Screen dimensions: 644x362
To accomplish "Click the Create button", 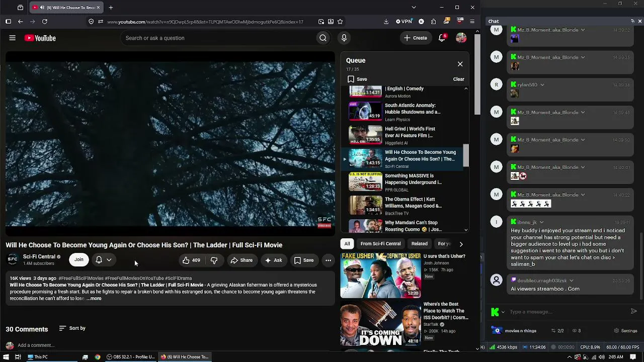I will pyautogui.click(x=416, y=38).
